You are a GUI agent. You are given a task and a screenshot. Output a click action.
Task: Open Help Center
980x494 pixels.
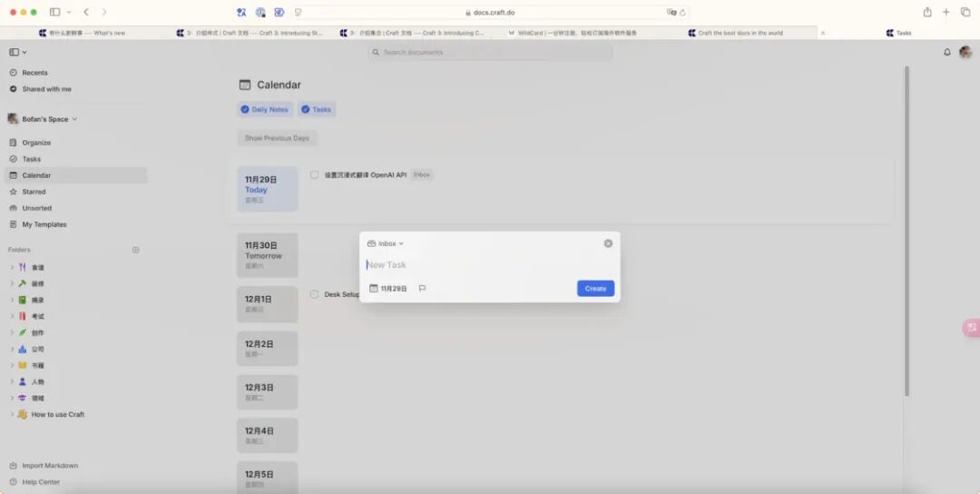(x=35, y=481)
